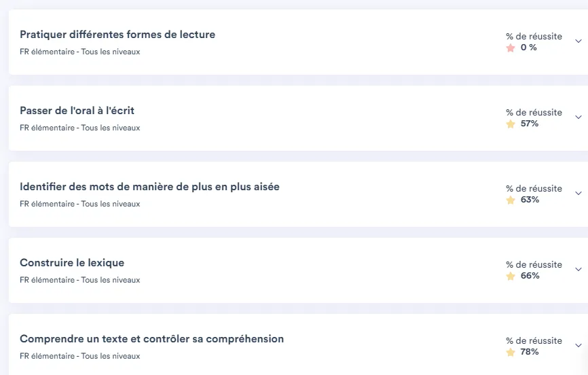Expand the Construire le lexique chevron
Viewport: 588px width, 375px height.
click(578, 270)
